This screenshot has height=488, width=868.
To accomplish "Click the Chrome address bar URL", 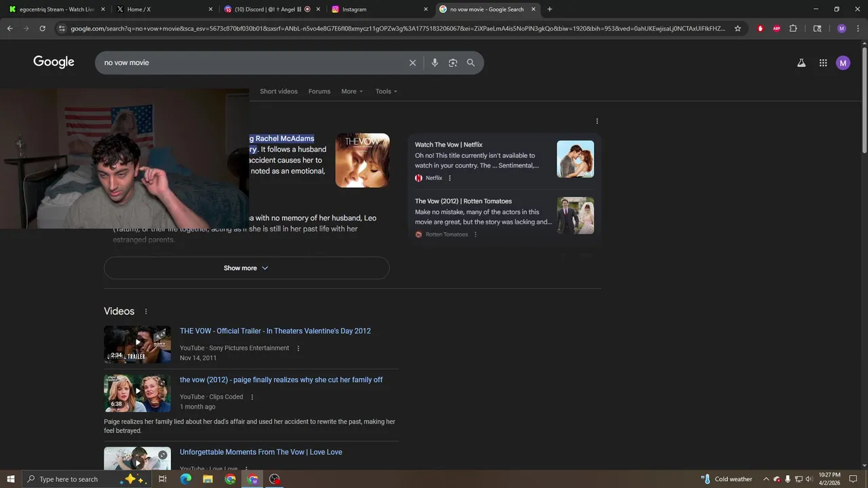I will pyautogui.click(x=397, y=28).
